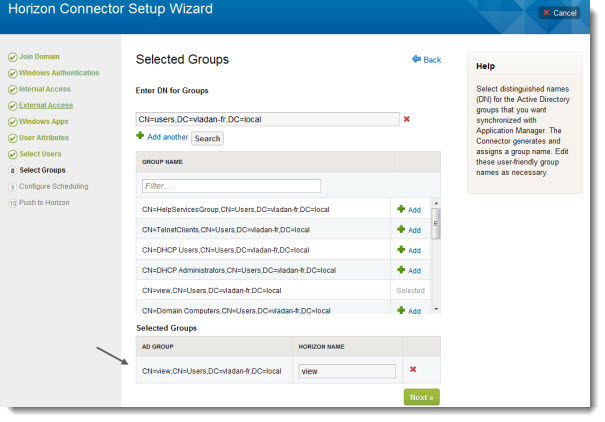Add the DHCP Administrators group
Screen dimensions: 605x422
[414, 271]
